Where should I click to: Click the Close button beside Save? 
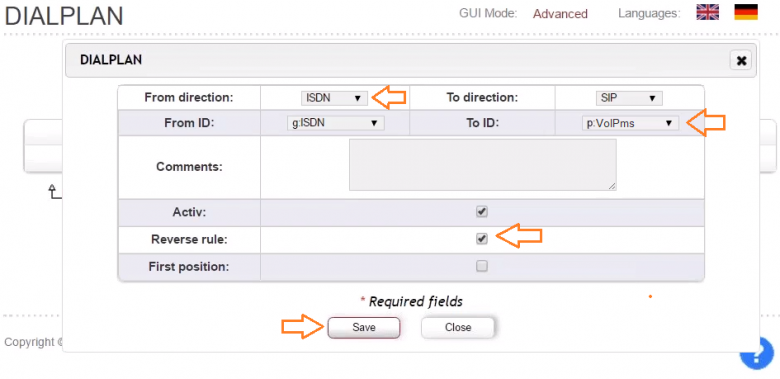click(x=458, y=327)
